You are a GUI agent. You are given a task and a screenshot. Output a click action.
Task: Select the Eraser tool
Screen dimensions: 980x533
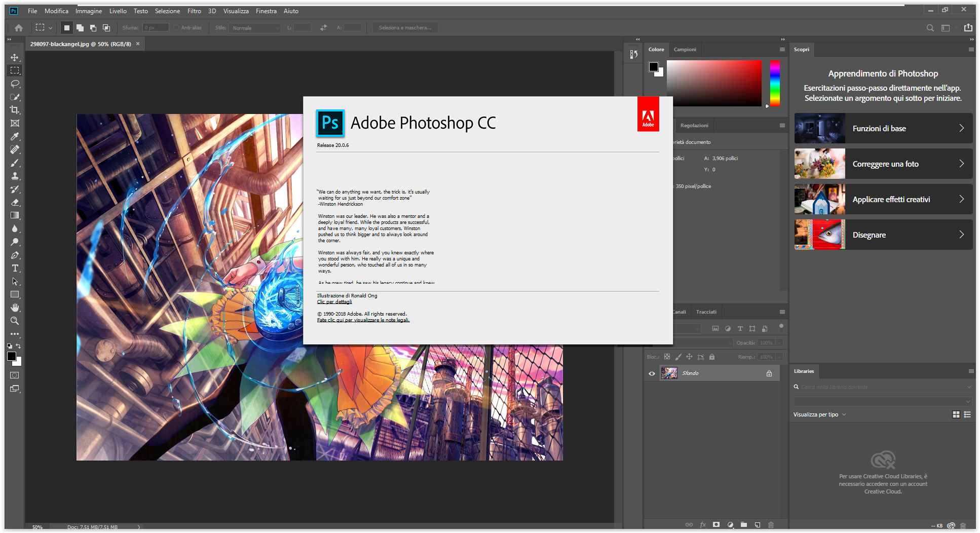click(15, 202)
